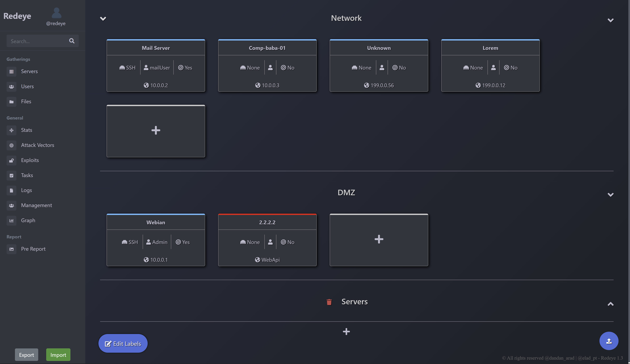Click the redeye user avatar icon

56,13
